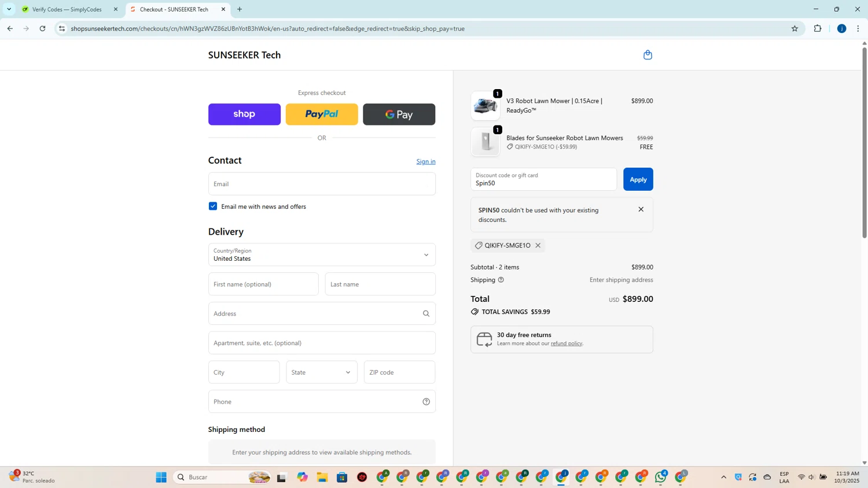
Task: Go back to the previous page
Action: (x=10, y=28)
